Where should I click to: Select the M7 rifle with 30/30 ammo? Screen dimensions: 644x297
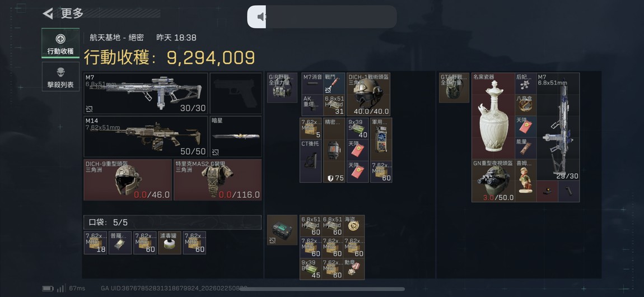point(146,93)
